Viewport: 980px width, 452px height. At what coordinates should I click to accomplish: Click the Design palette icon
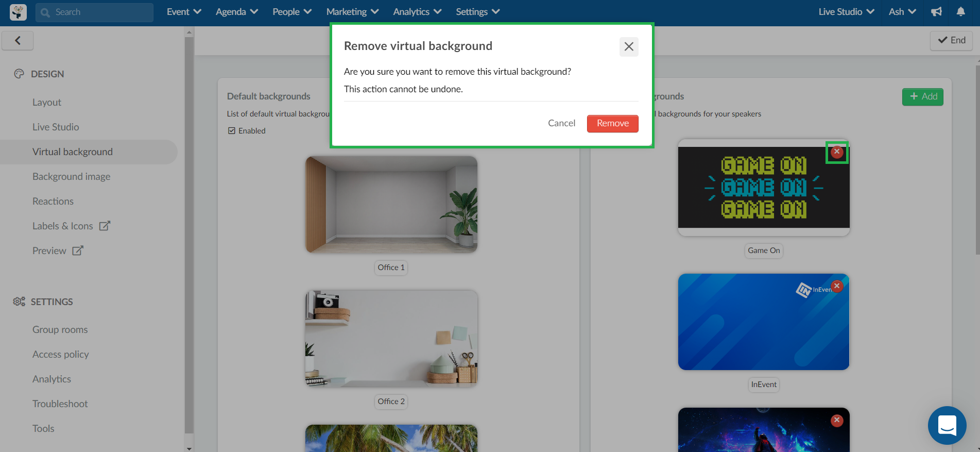19,74
